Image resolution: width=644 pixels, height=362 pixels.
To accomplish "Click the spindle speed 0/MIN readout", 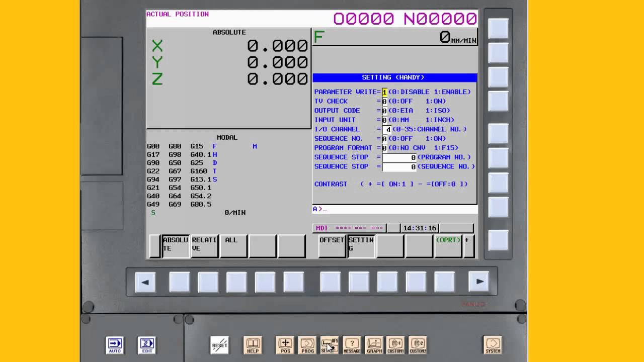I will click(235, 213).
